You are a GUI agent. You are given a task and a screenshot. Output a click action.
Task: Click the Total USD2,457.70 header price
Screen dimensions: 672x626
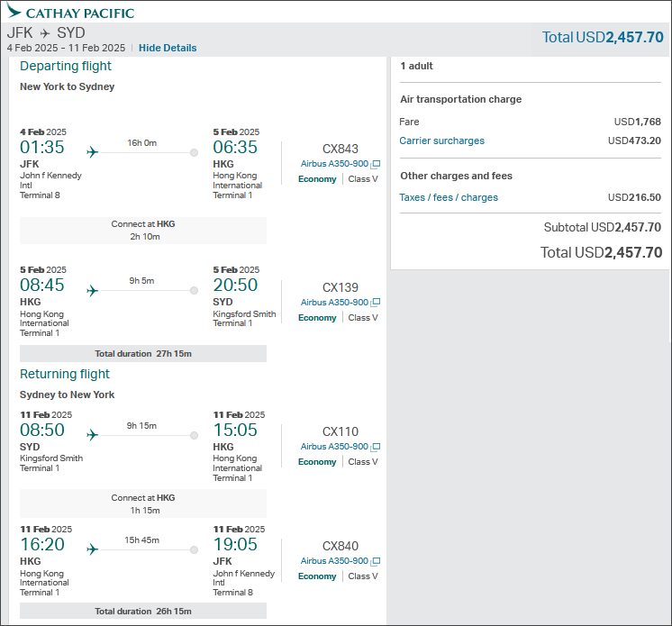[x=603, y=37]
